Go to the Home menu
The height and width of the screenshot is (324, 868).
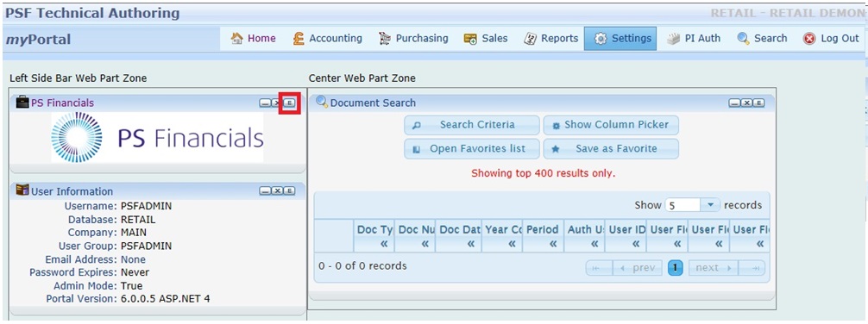pyautogui.click(x=253, y=38)
